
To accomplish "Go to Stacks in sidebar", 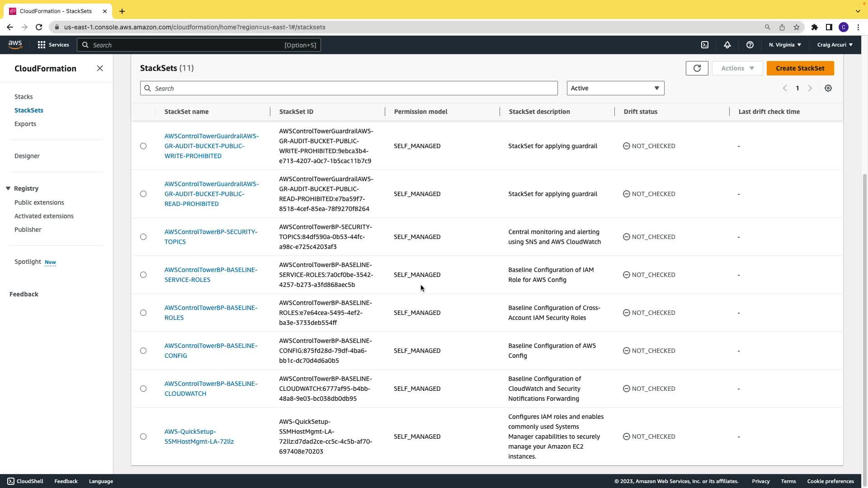I will [x=24, y=97].
